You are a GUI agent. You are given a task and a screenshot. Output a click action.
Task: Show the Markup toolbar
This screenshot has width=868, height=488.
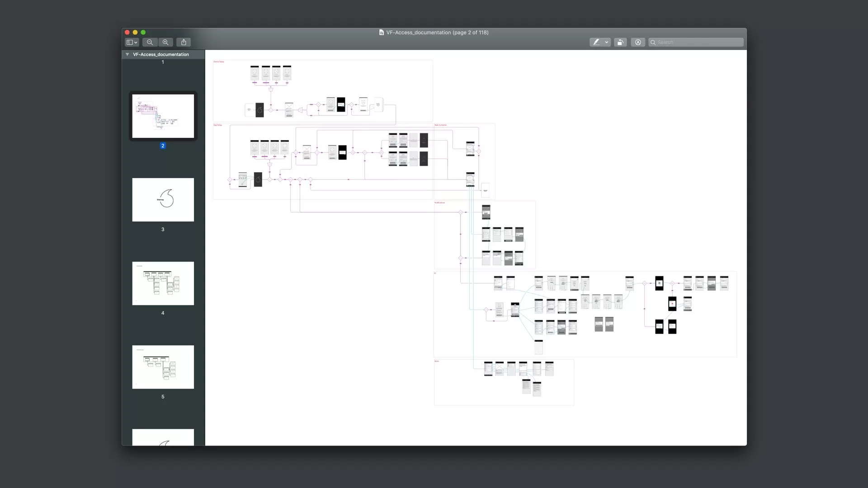click(638, 42)
